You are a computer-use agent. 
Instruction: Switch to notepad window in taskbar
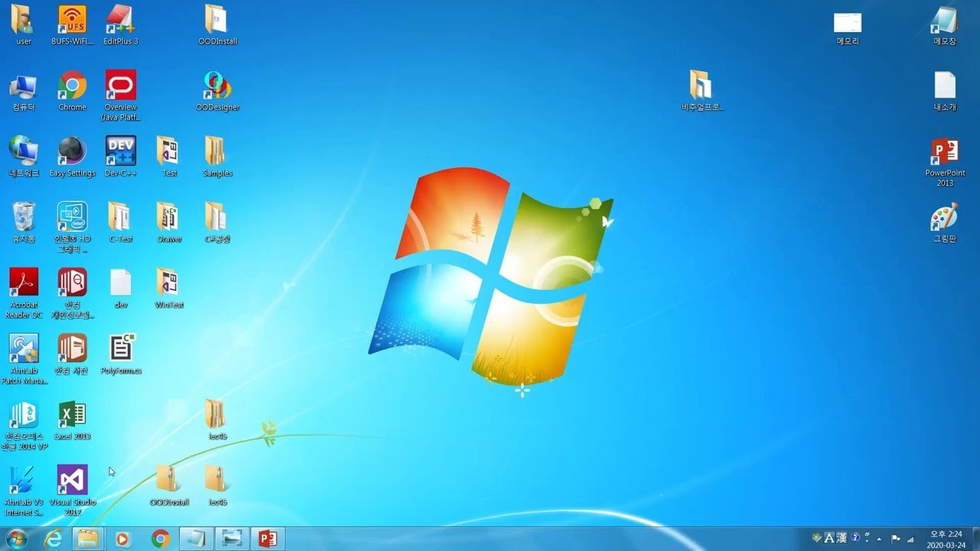(x=195, y=539)
